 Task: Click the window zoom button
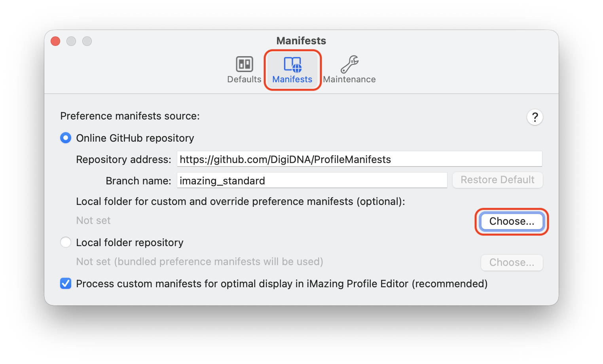[x=87, y=41]
